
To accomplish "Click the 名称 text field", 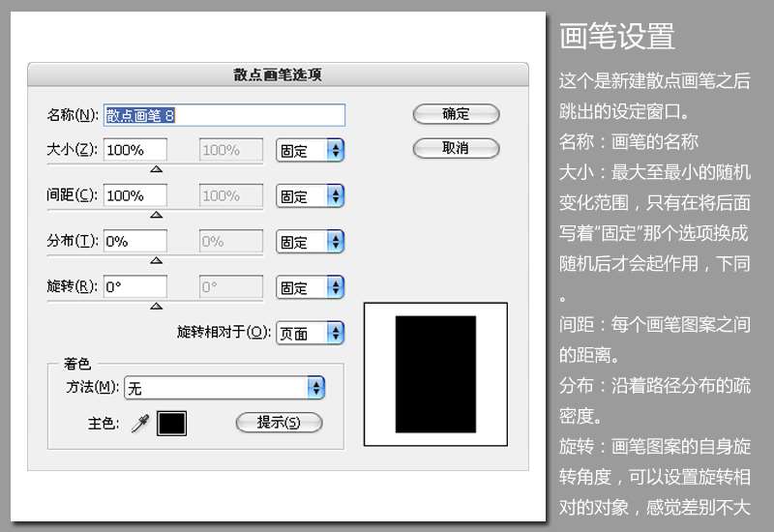I will click(x=224, y=115).
